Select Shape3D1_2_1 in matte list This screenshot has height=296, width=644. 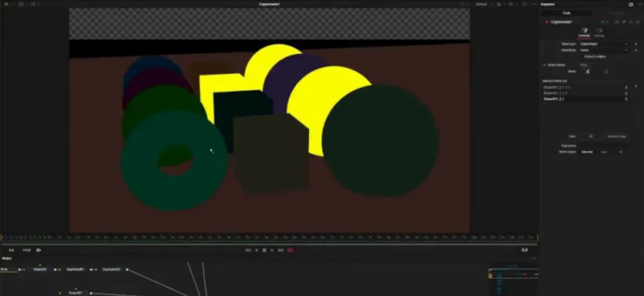[553, 99]
